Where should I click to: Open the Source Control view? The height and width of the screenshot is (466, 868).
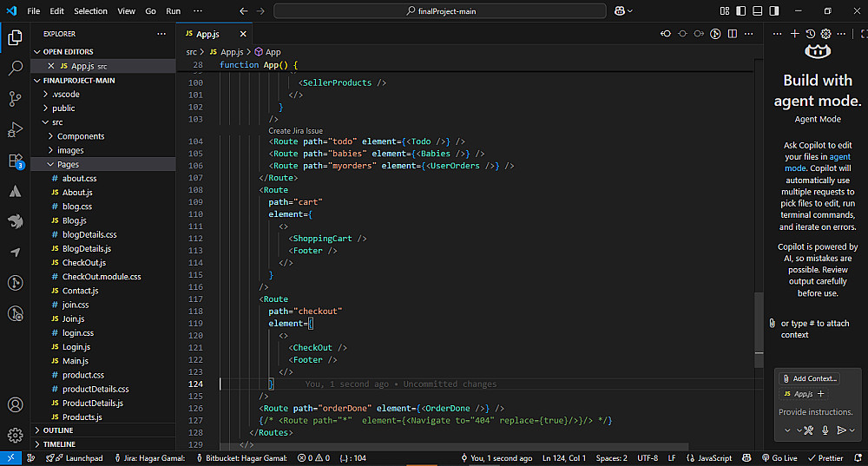pyautogui.click(x=15, y=98)
